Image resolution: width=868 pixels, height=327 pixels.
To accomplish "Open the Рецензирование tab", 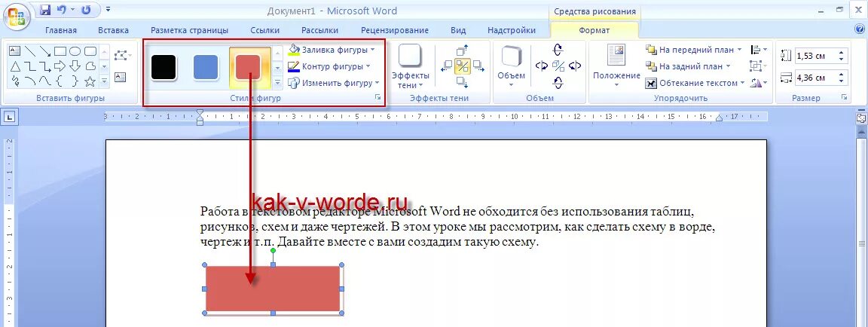I will pos(395,30).
